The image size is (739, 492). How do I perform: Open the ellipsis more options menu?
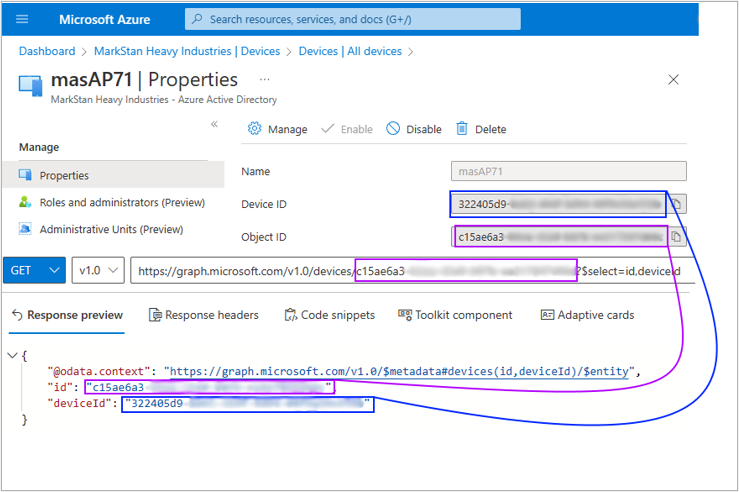pos(264,80)
